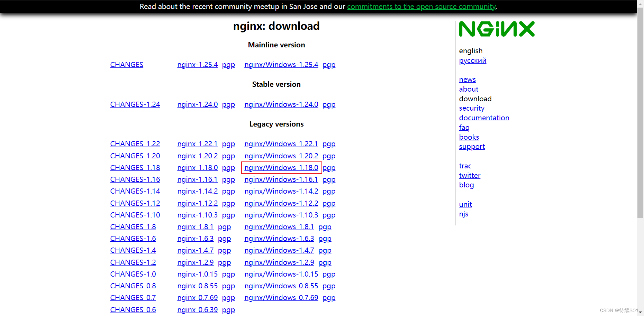Download nginx/Windows-1.6.3
The image size is (644, 316).
(279, 239)
